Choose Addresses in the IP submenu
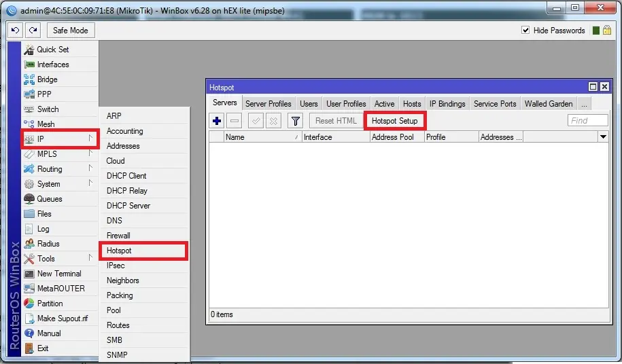Image resolution: width=622 pixels, height=364 pixels. pyautogui.click(x=145, y=146)
